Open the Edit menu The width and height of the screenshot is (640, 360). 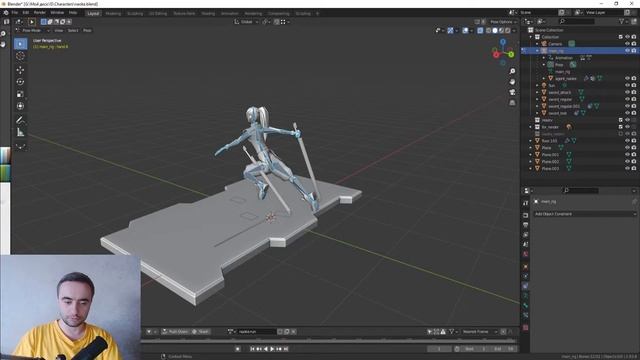pos(26,13)
